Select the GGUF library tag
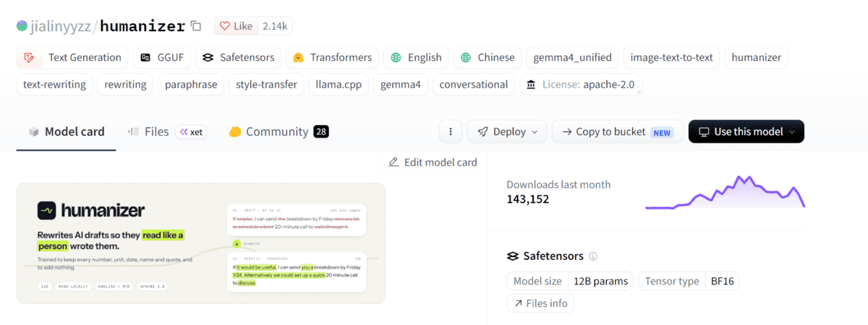 click(x=163, y=57)
